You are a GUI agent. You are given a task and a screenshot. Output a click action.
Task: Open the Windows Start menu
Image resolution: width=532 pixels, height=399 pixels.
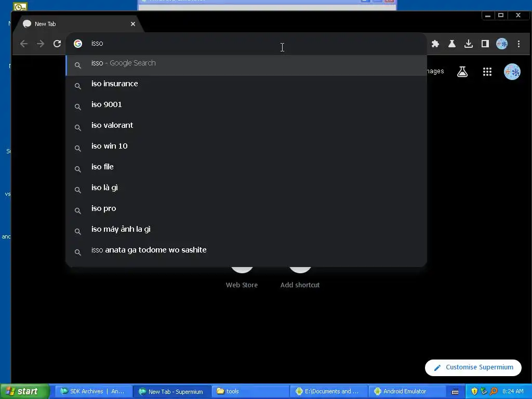pyautogui.click(x=24, y=391)
